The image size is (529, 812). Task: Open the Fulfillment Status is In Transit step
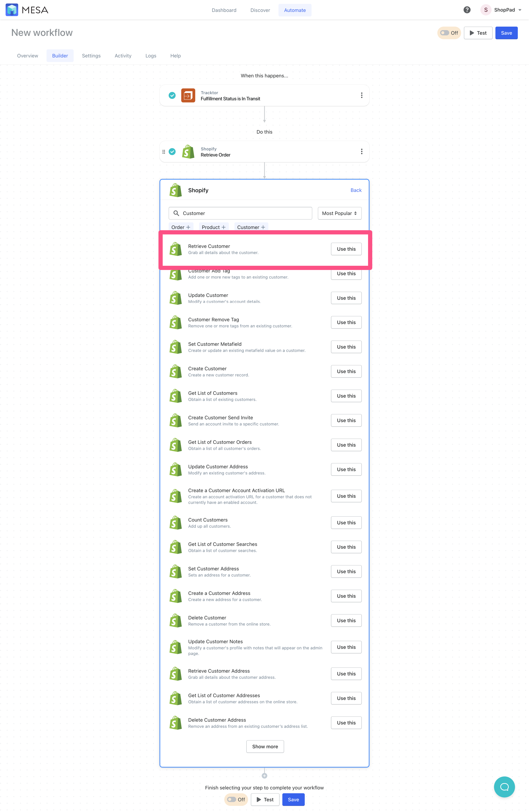pyautogui.click(x=264, y=96)
